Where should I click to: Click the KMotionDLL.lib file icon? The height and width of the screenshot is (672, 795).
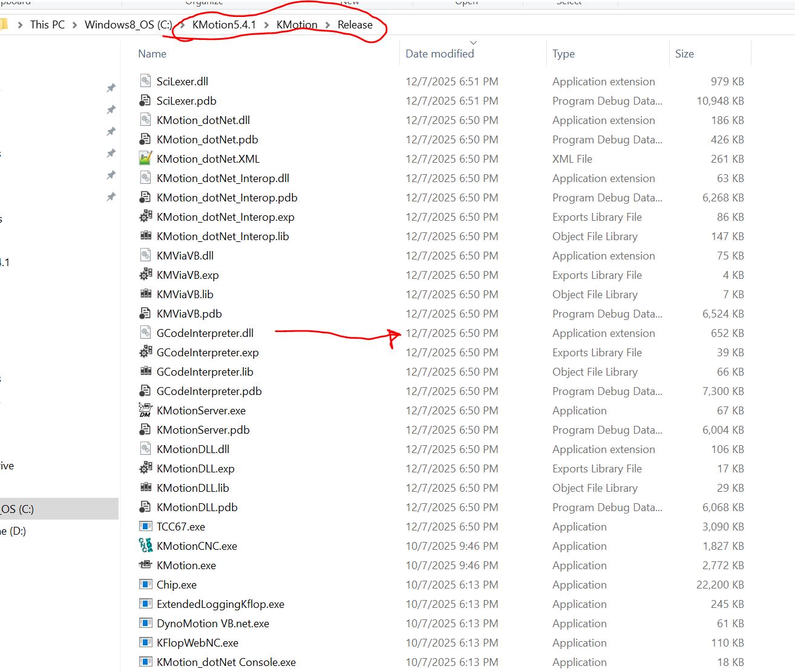coord(145,488)
